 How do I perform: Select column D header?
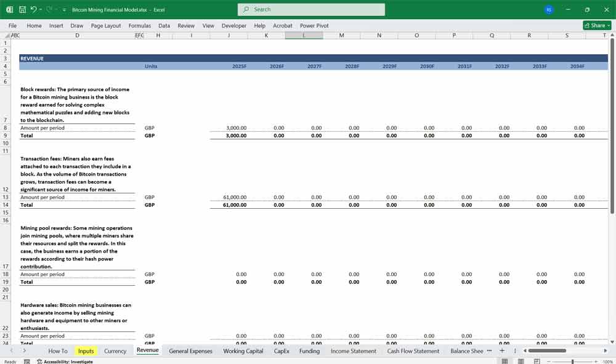77,35
